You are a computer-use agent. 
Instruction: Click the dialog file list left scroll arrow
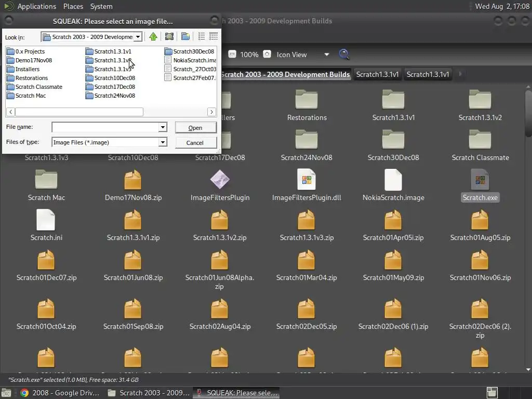tap(10, 112)
